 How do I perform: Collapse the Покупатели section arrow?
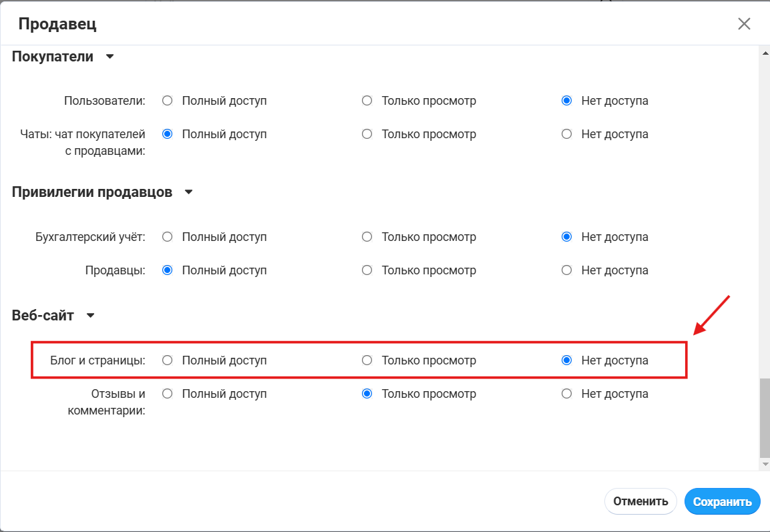coord(110,57)
